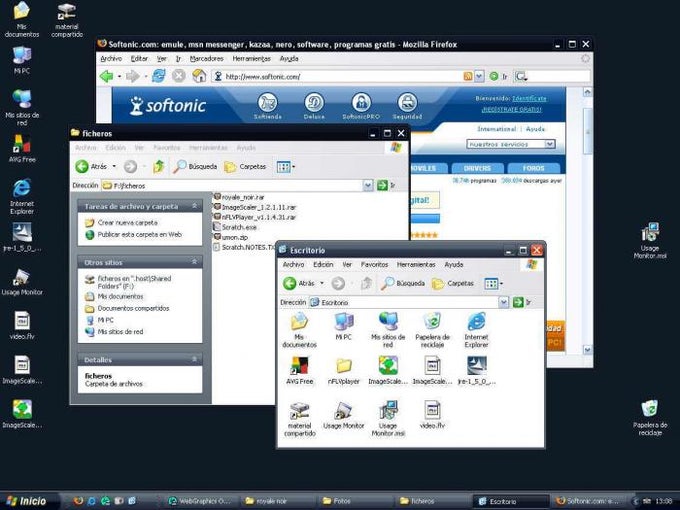Screen dimensions: 680x510
Task: Switch to royale noir taskbar button
Action: click(x=278, y=501)
